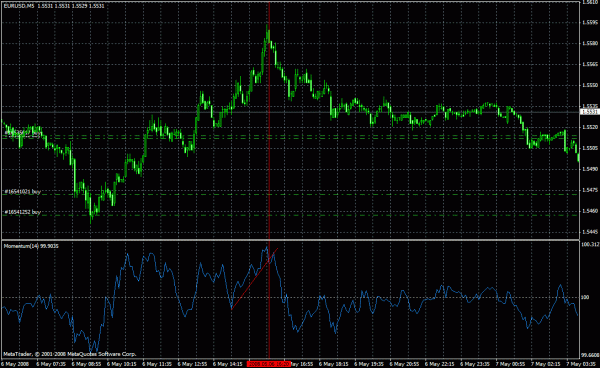Image resolution: width=600 pixels, height=368 pixels.
Task: Click the 1.5445 price scale label
Action: [x=590, y=232]
